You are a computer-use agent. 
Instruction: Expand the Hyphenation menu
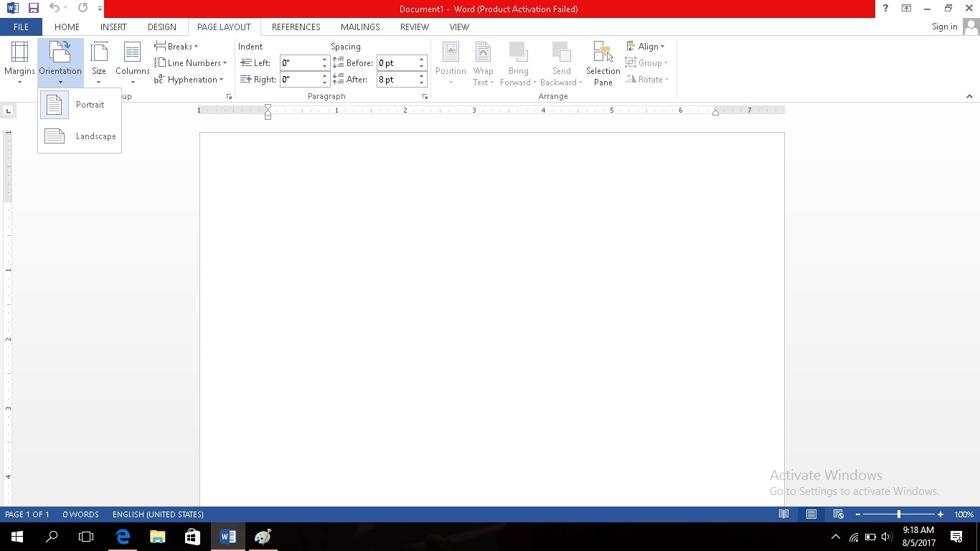point(189,80)
